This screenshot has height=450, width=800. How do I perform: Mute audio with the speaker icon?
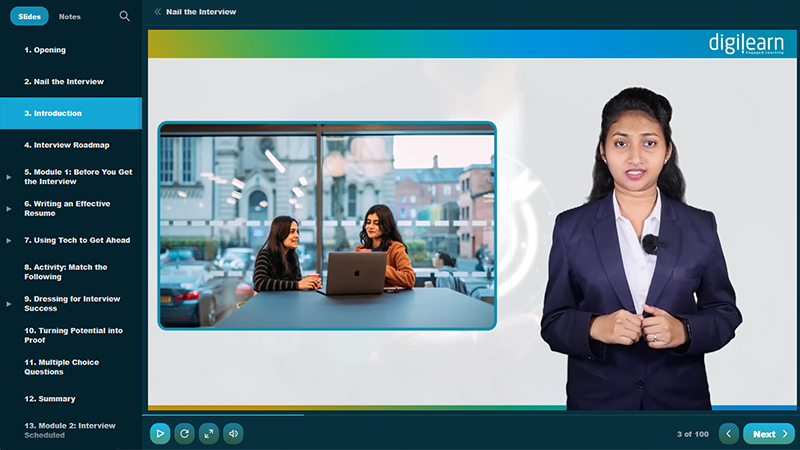233,433
